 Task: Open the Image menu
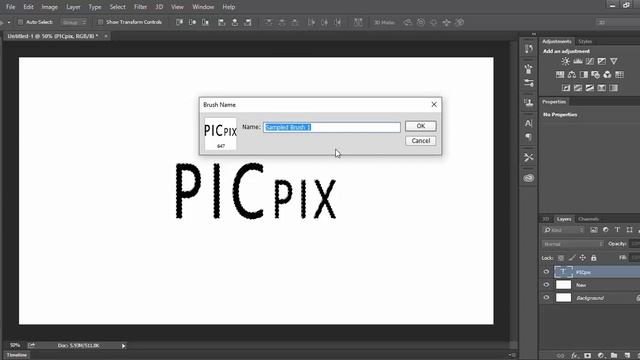[49, 7]
